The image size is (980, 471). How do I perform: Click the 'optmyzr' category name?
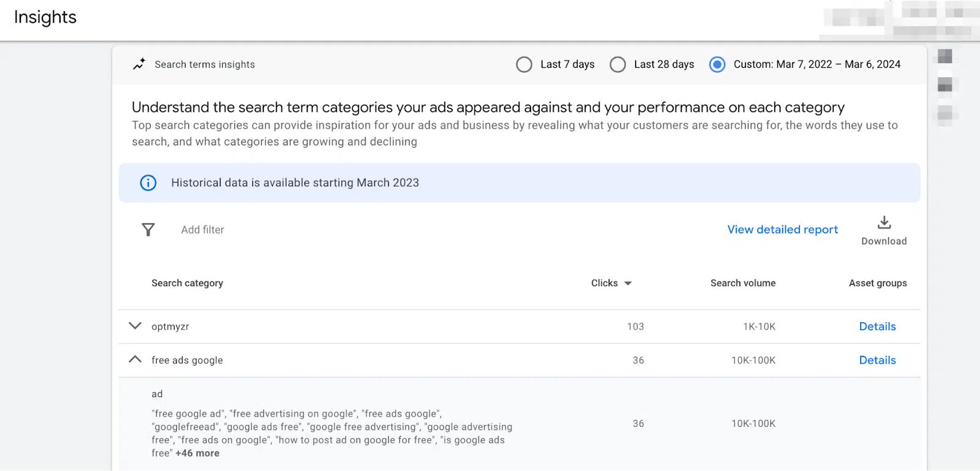coord(170,326)
